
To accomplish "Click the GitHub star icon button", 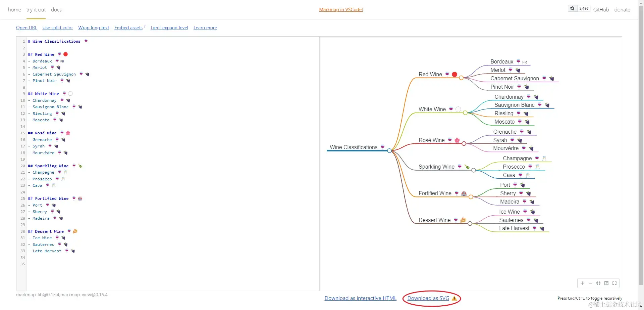I will pyautogui.click(x=572, y=8).
